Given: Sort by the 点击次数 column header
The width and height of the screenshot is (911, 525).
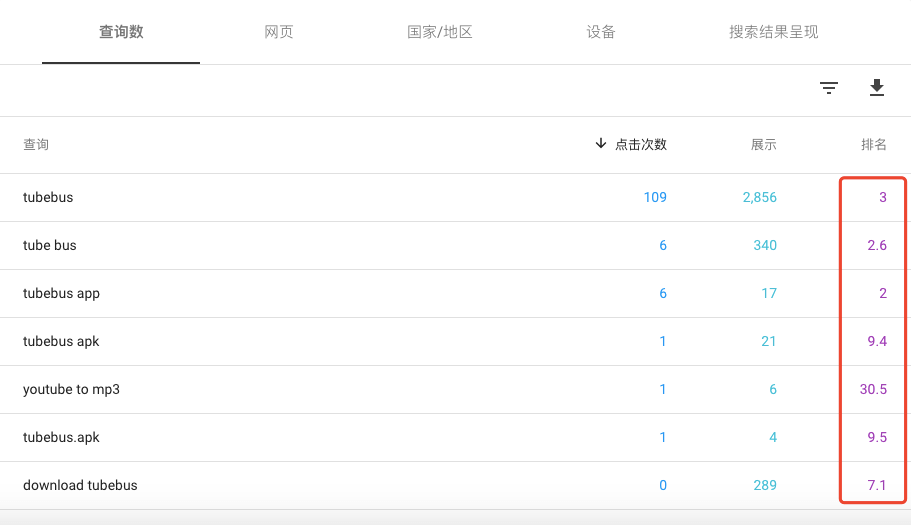Looking at the screenshot, I should (x=641, y=144).
